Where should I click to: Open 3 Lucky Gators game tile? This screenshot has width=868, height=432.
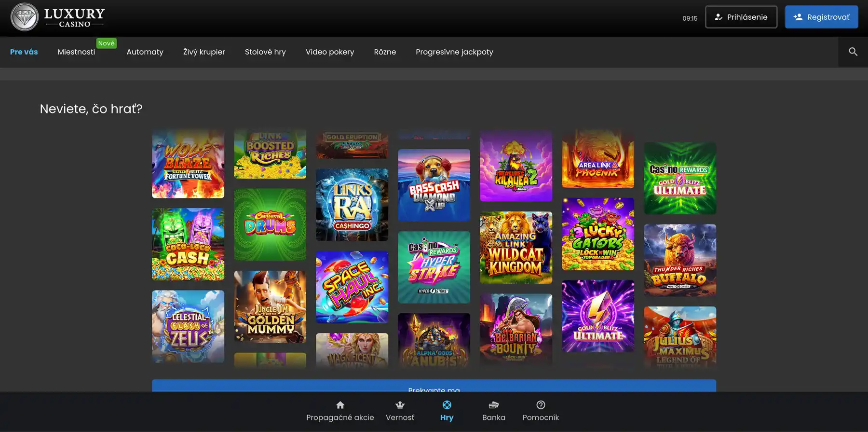point(598,234)
